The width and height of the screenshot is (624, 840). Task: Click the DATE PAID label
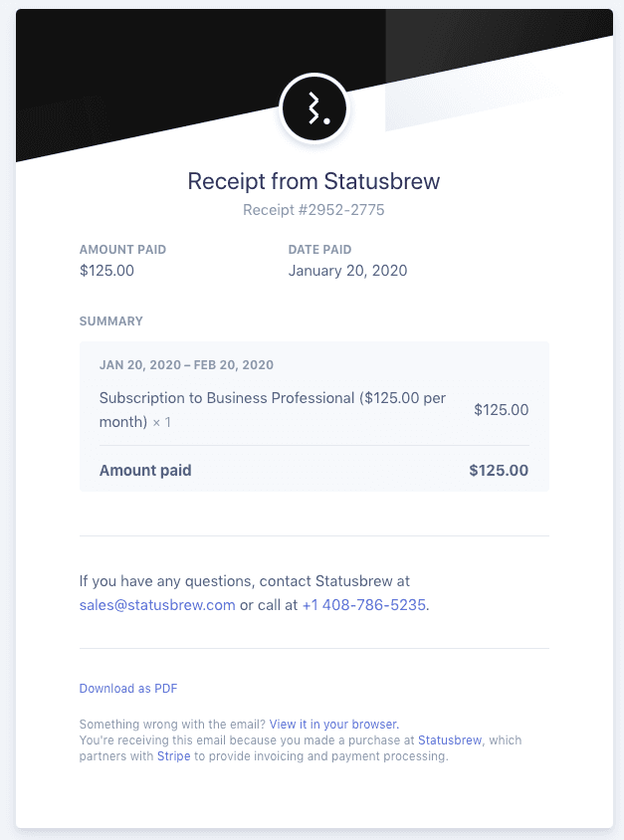click(x=319, y=250)
